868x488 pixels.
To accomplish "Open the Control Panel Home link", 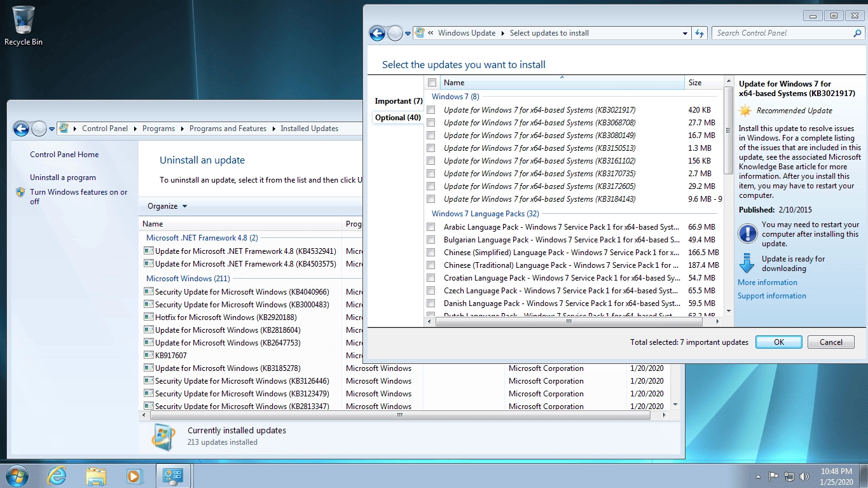I will pos(64,155).
